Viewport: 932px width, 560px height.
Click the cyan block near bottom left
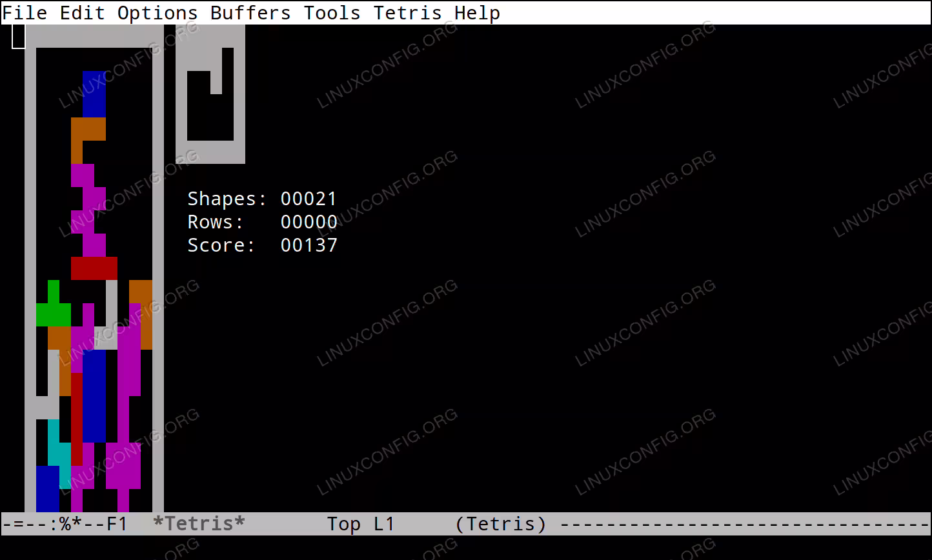59,454
